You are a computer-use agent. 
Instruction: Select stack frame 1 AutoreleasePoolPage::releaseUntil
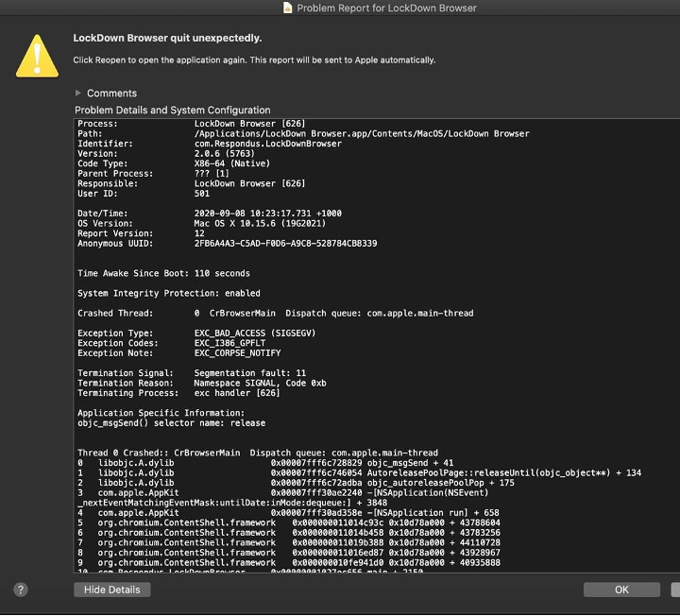coord(360,472)
